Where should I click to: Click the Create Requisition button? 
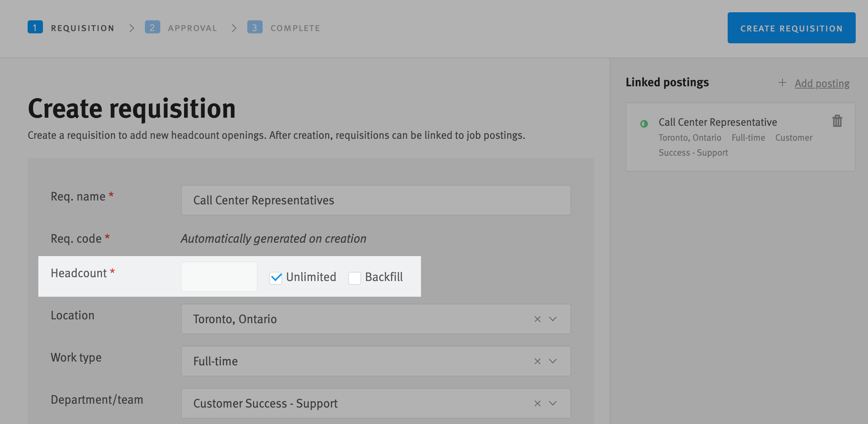coord(791,28)
